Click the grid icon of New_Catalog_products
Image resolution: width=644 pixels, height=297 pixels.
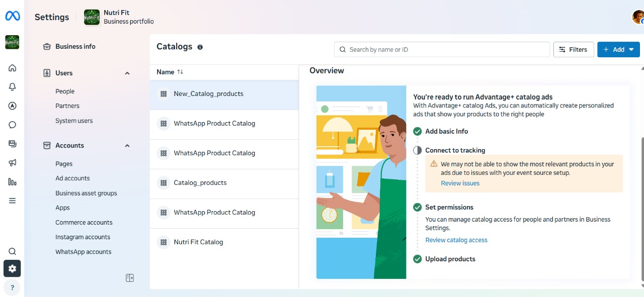(164, 94)
